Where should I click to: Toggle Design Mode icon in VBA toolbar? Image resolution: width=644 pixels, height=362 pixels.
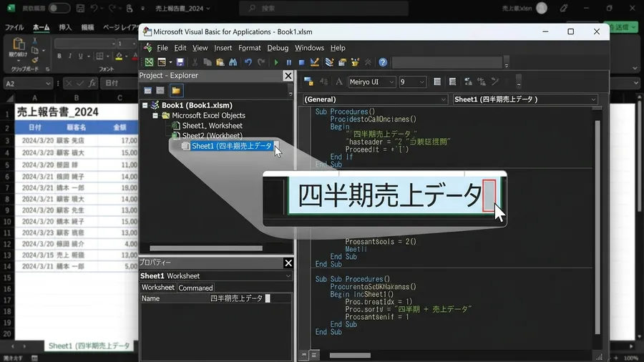tap(315, 62)
